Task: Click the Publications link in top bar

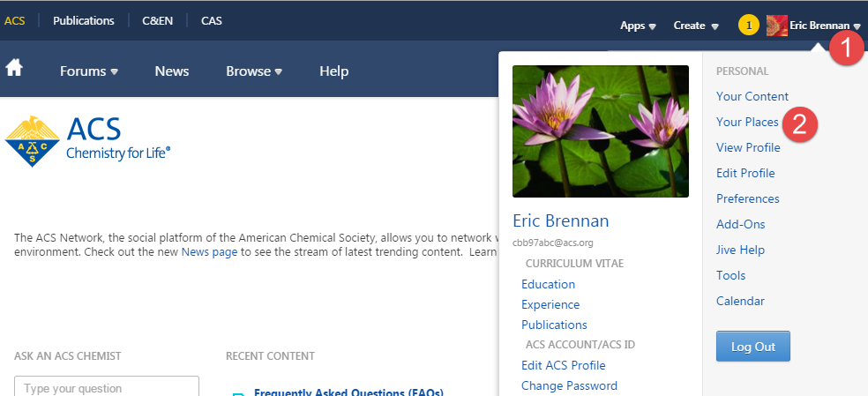Action: (84, 20)
